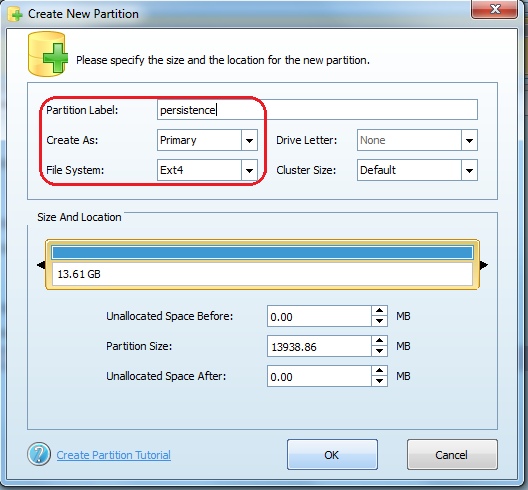Click the large disk with plus icon
This screenshot has height=490, width=528.
(47, 54)
